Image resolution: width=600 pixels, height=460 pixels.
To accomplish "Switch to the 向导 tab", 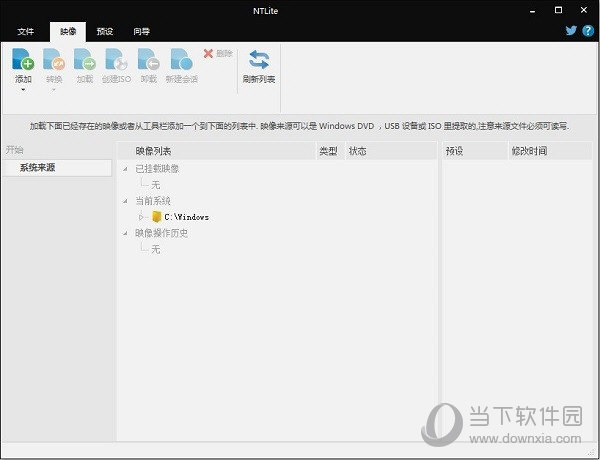I will 141,31.
